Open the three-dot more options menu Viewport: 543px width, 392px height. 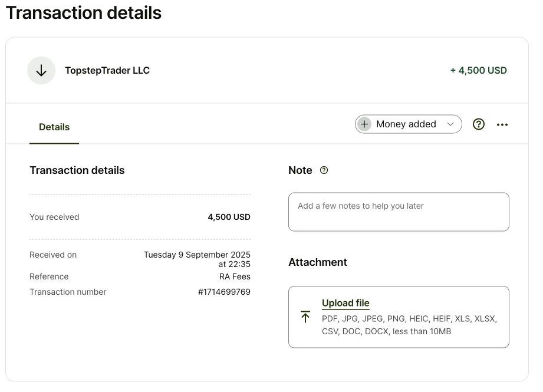(502, 124)
